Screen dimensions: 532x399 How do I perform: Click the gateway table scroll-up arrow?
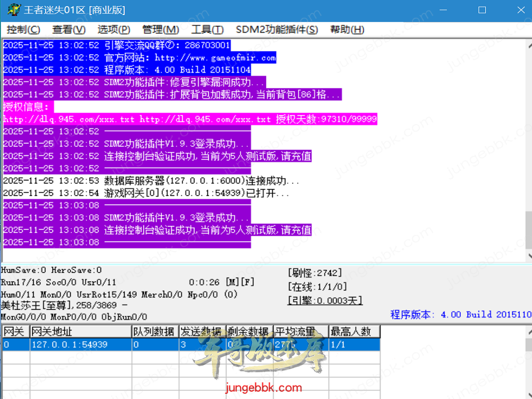click(528, 331)
